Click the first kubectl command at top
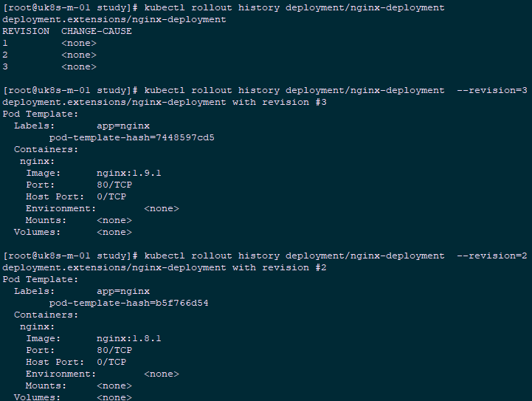 [x=294, y=7]
